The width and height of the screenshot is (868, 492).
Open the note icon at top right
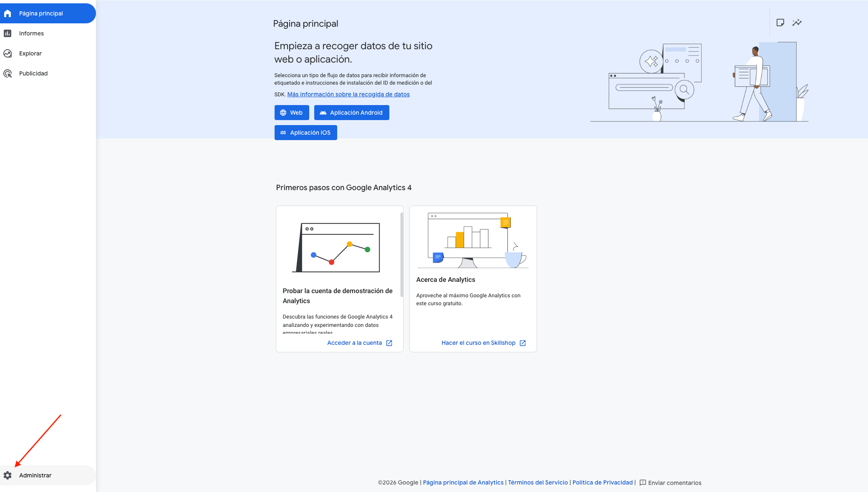tap(780, 23)
